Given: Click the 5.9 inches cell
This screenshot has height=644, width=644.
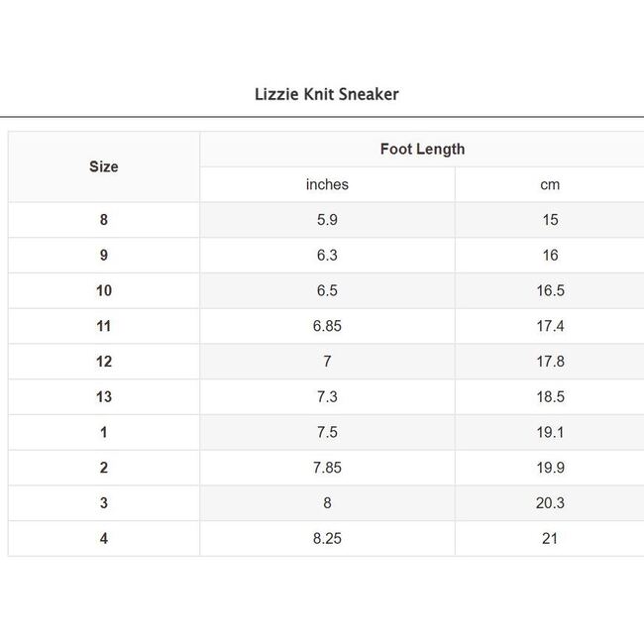Looking at the screenshot, I should tap(327, 220).
